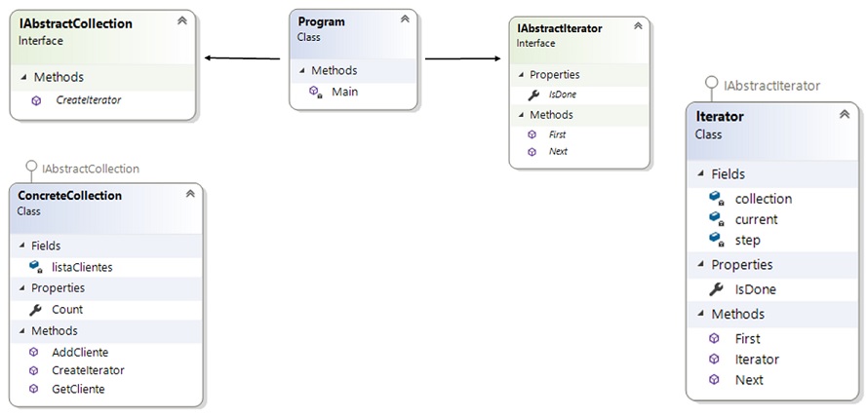Select the association arrow from Program to IAbstractIterator

pos(463,58)
